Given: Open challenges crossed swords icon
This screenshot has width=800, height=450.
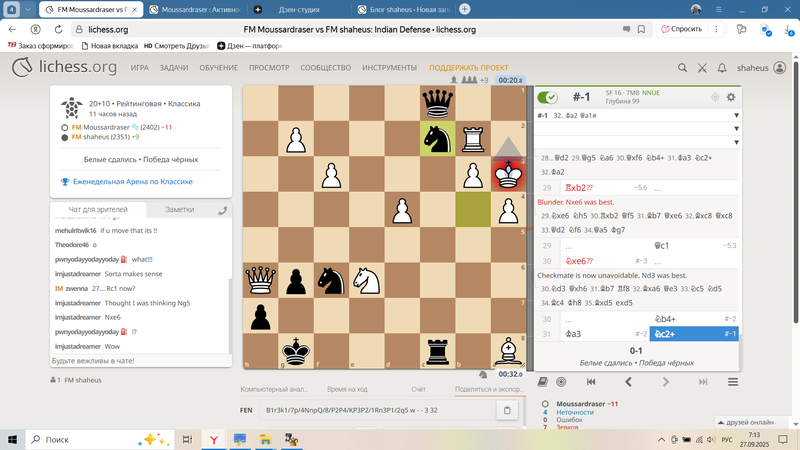Looking at the screenshot, I should pyautogui.click(x=702, y=67).
